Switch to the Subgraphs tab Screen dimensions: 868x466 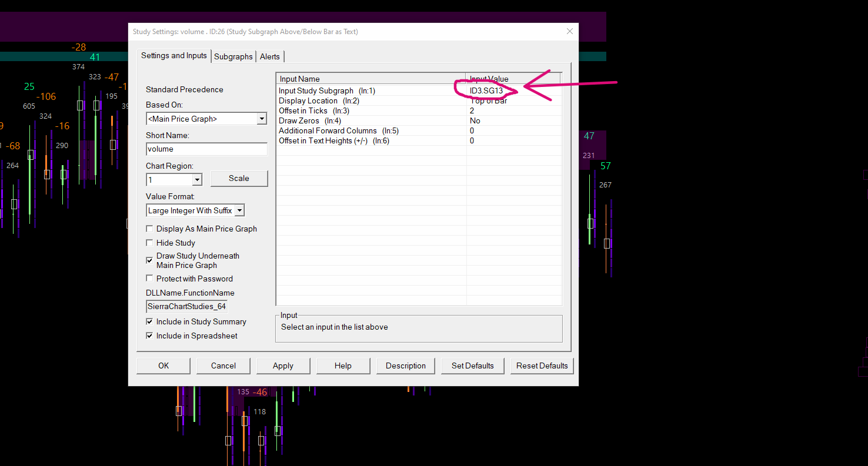click(x=233, y=56)
